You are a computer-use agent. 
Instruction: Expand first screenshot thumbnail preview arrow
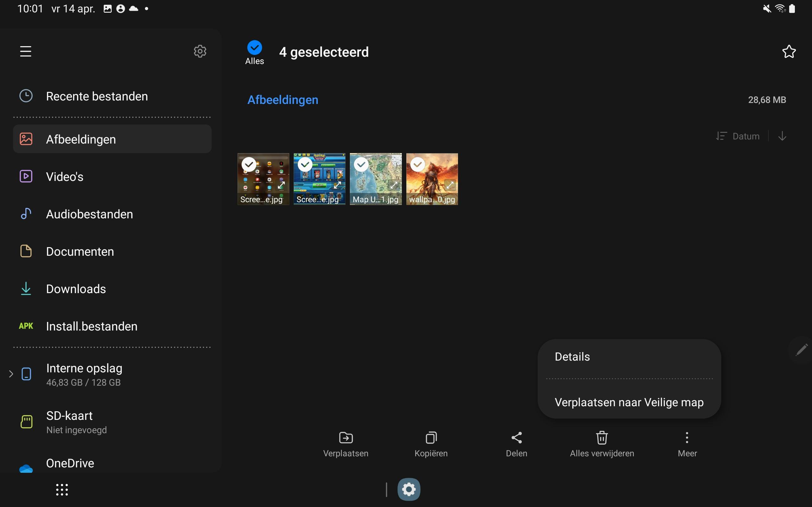281,185
